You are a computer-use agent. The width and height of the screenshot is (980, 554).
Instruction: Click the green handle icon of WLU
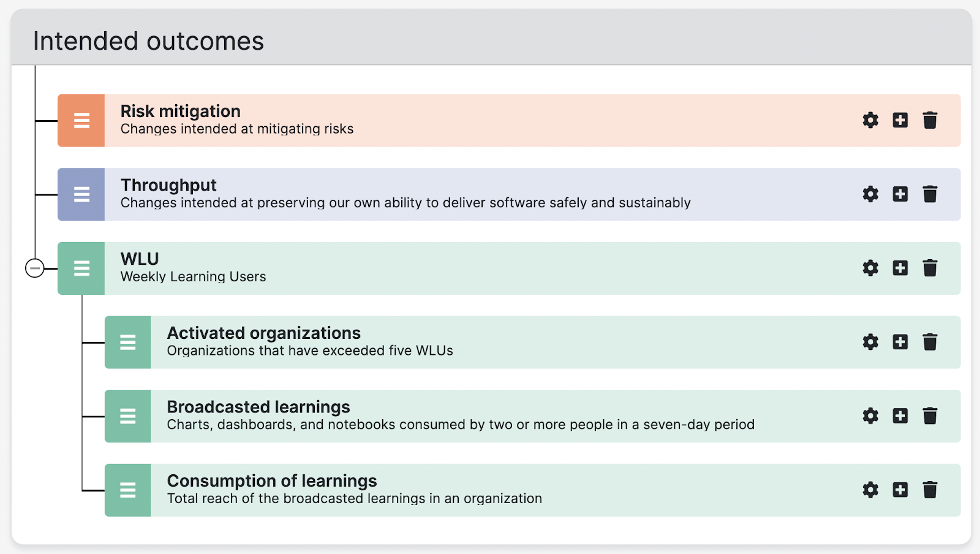pyautogui.click(x=81, y=268)
